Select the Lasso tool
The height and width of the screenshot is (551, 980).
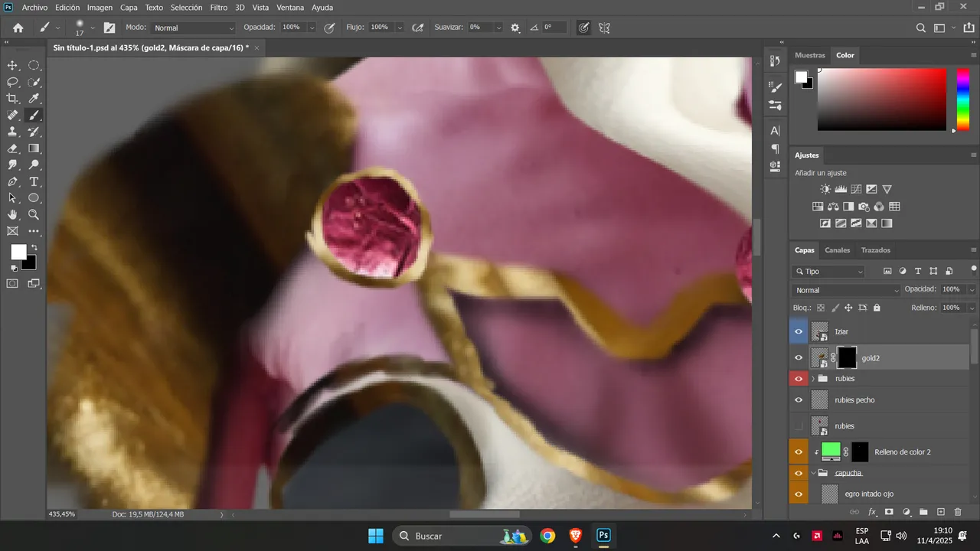coord(12,82)
